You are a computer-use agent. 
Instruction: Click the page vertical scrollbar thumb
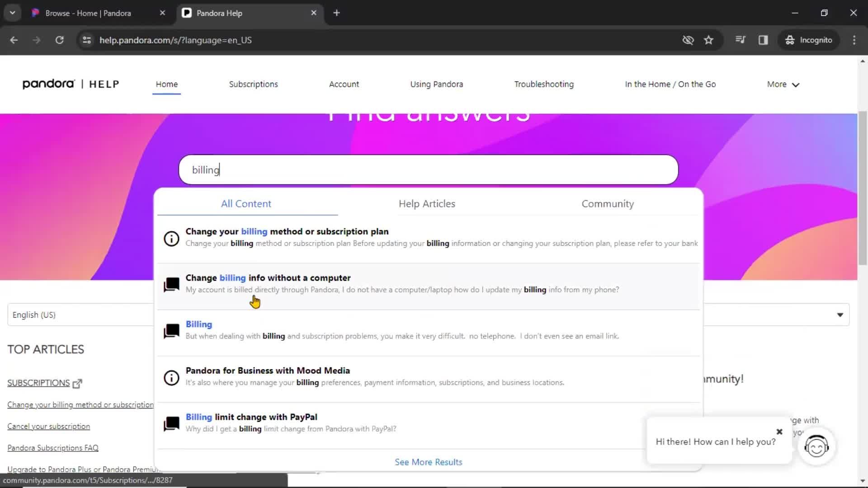(863, 188)
